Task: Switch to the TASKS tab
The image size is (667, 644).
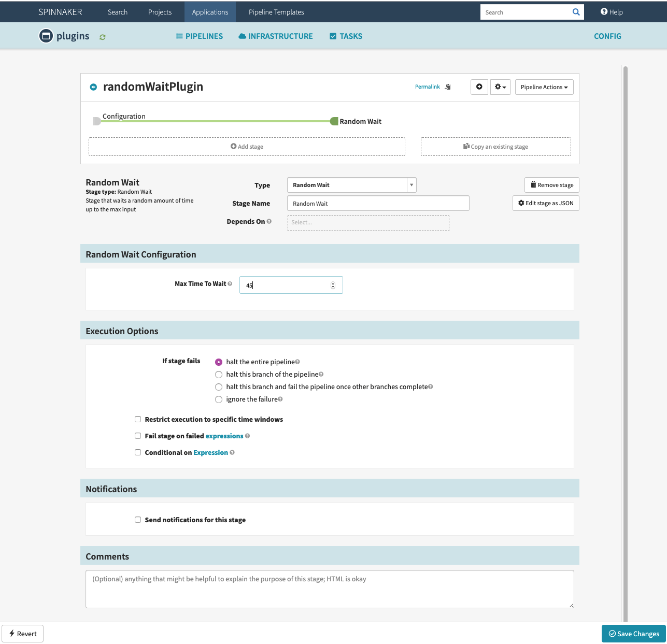Action: (346, 36)
